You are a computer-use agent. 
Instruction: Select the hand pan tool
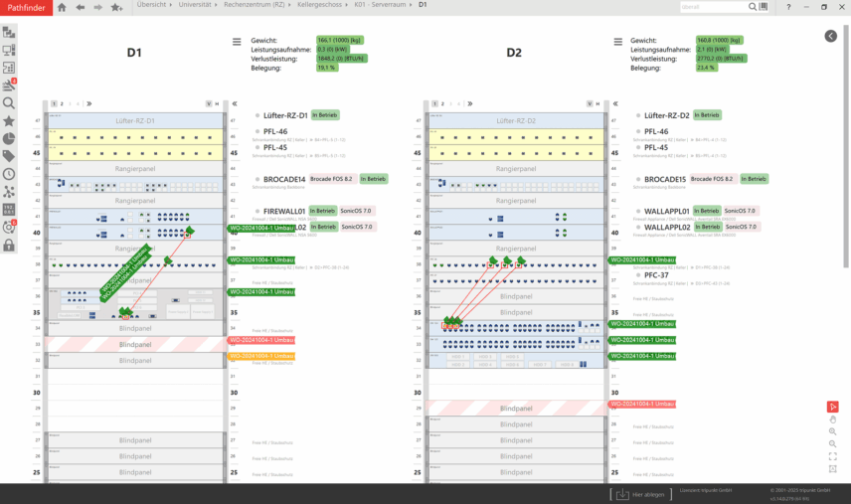832,420
